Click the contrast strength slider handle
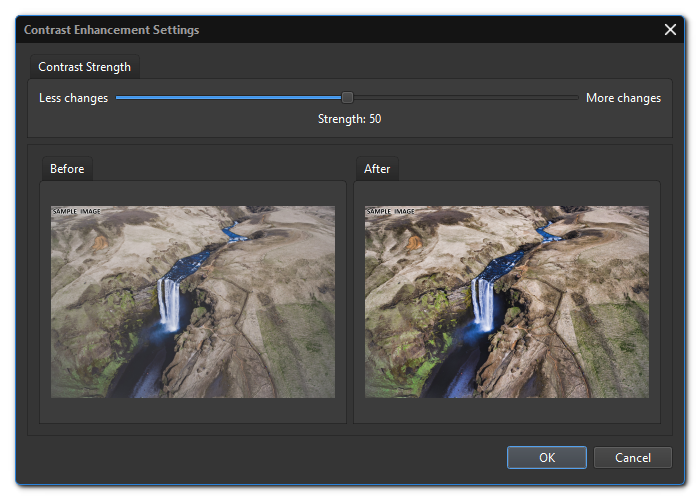Screen dimensions: 700x500 347,98
